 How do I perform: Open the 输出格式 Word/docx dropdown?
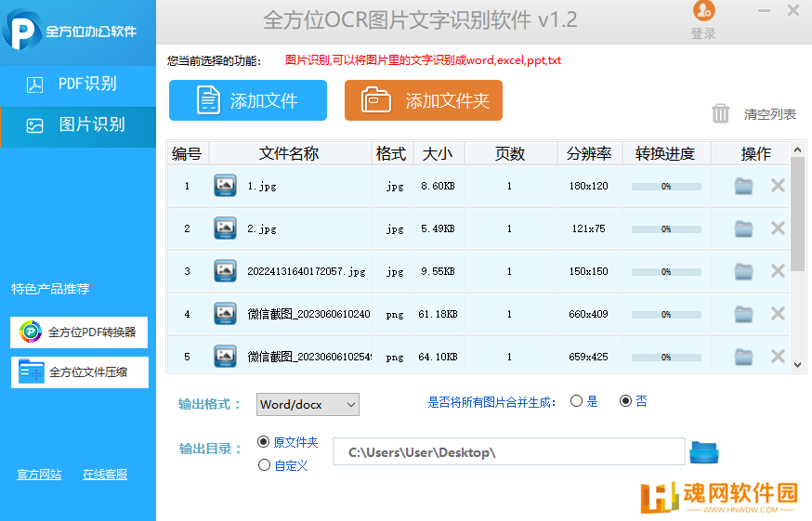click(x=308, y=405)
